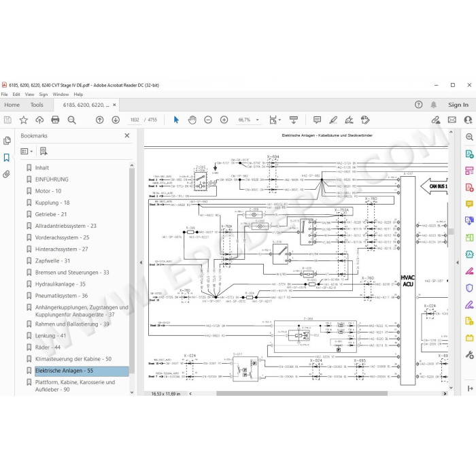Open bookmark options dropdown
Viewport: 476px width, 476px height.
(27, 151)
